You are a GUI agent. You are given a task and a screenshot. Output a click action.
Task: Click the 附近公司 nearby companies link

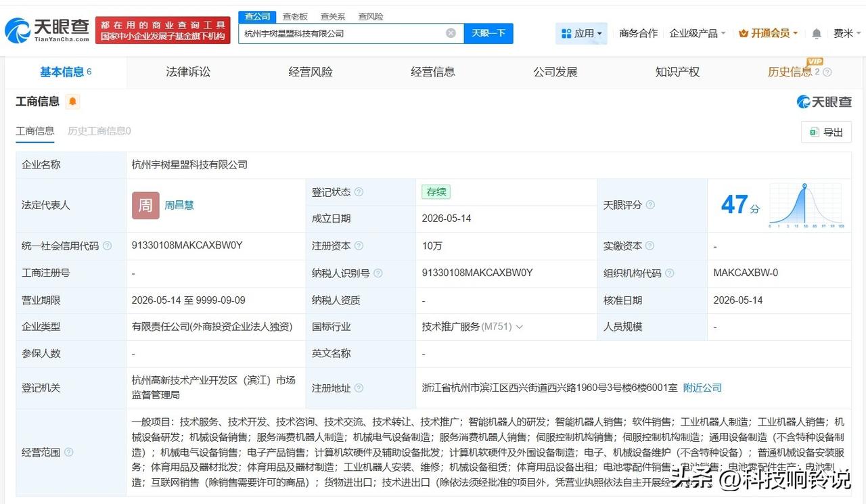[x=702, y=388]
